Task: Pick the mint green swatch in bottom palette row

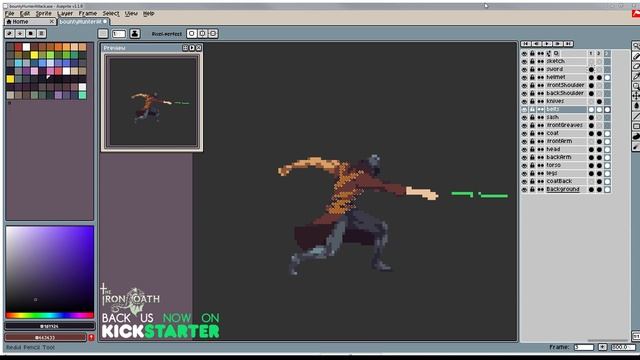Action: (82, 95)
